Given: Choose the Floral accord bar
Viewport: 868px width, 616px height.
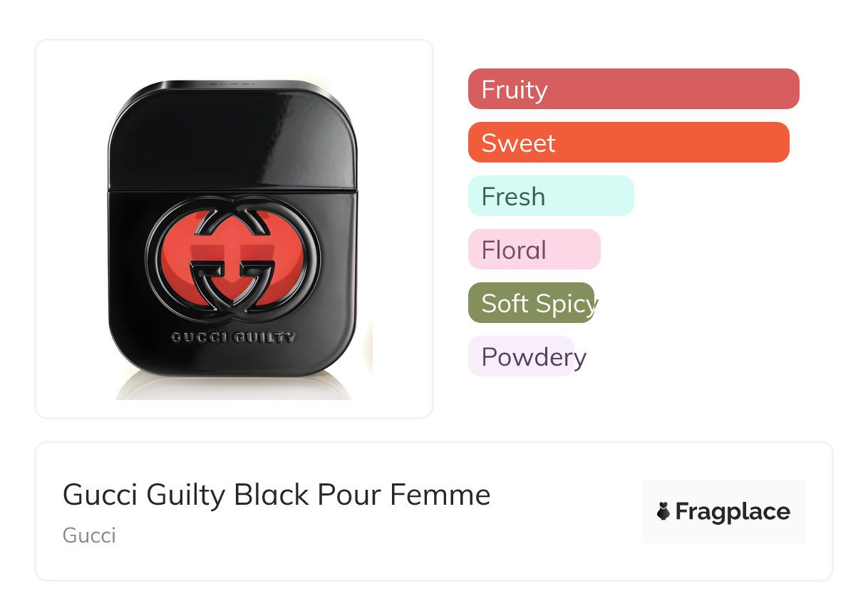Looking at the screenshot, I should tap(534, 250).
